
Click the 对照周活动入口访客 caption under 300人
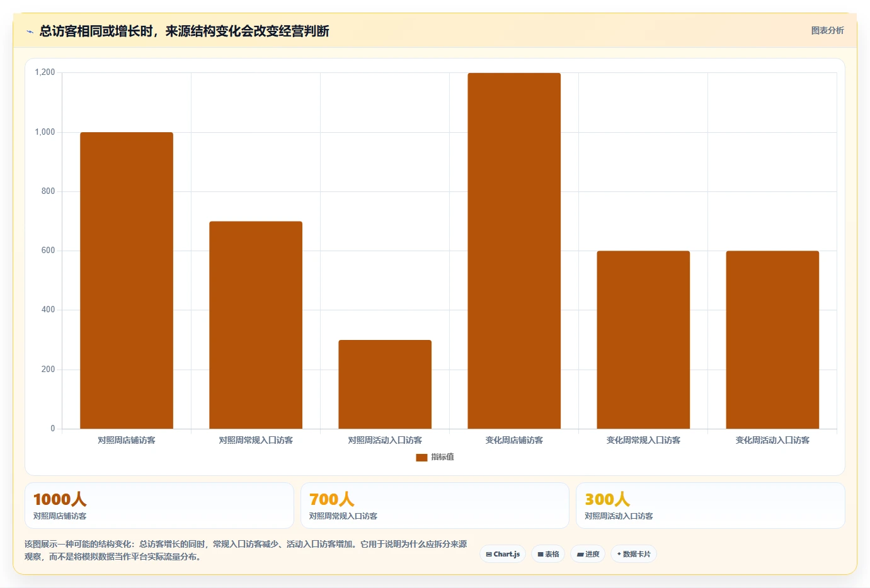(x=619, y=516)
